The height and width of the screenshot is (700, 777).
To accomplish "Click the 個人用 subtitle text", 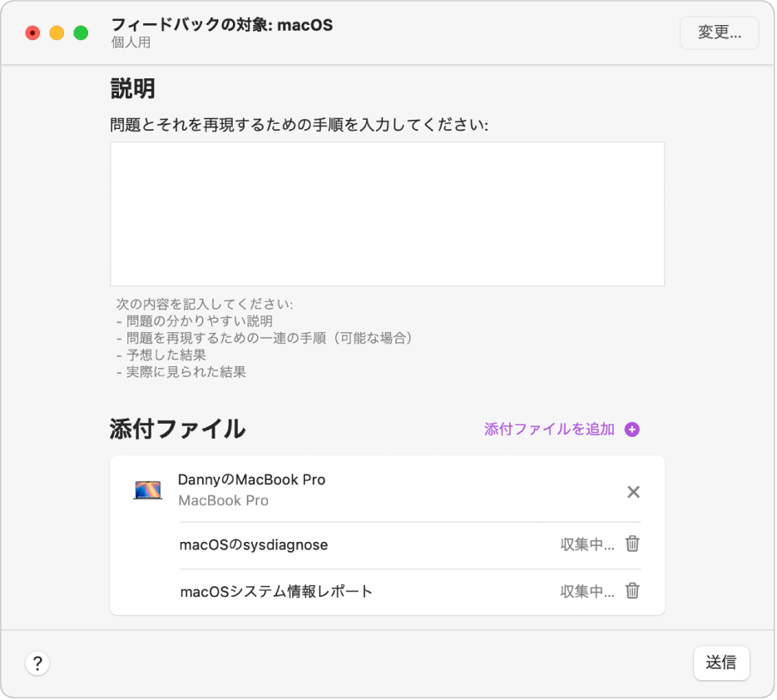I will pos(131,42).
